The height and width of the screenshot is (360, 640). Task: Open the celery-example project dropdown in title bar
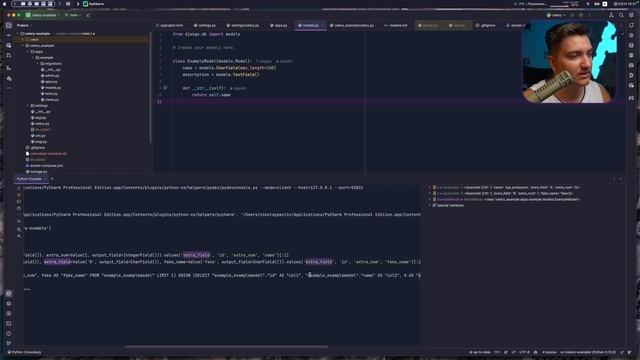pos(43,15)
